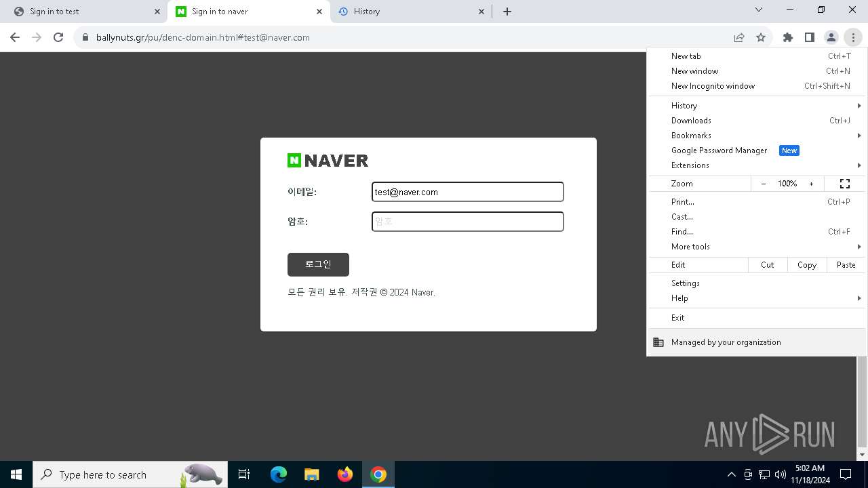Viewport: 868px width, 488px height.
Task: Decrease zoom with minus button
Action: point(764,184)
